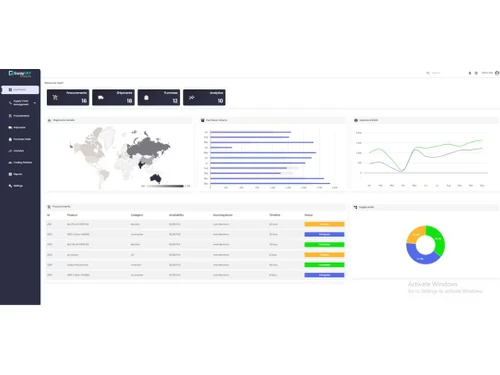The image size is (500, 375).
Task: Click the Expense details panel header icon
Action: coord(356,120)
